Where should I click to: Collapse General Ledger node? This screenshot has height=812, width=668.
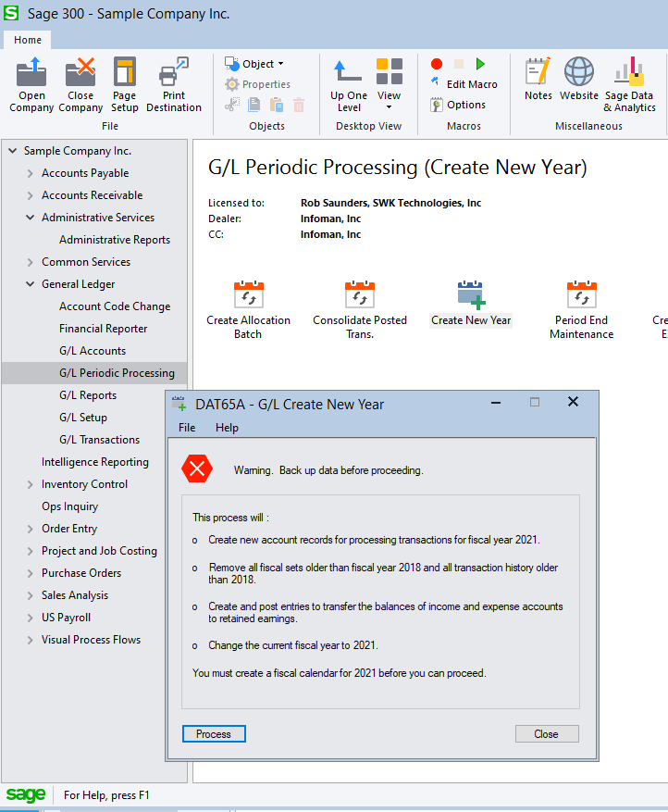(30, 284)
